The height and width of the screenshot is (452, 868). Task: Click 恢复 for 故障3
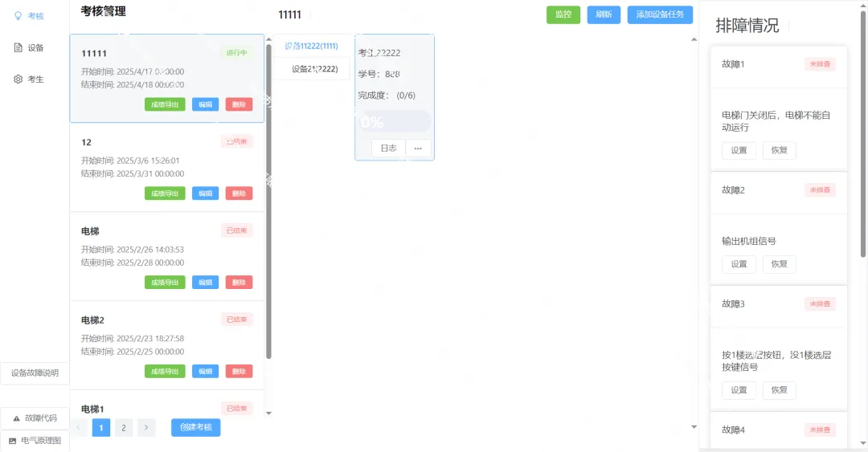coord(779,390)
